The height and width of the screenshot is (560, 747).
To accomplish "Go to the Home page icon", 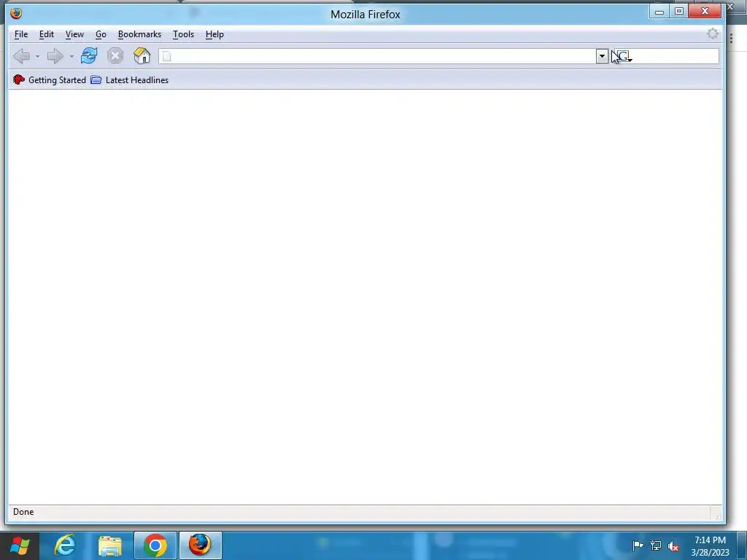I will coord(142,55).
